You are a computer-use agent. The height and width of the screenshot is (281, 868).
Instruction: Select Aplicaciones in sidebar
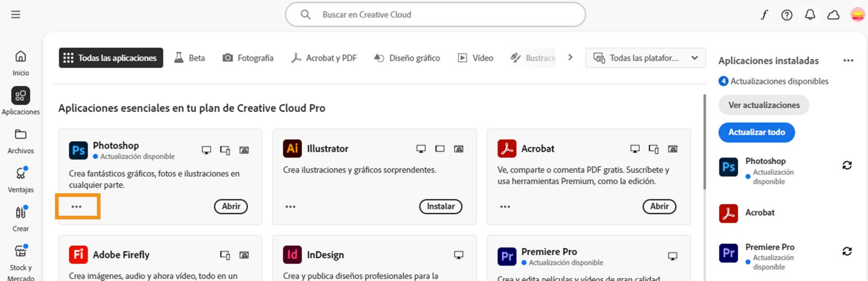click(x=21, y=101)
